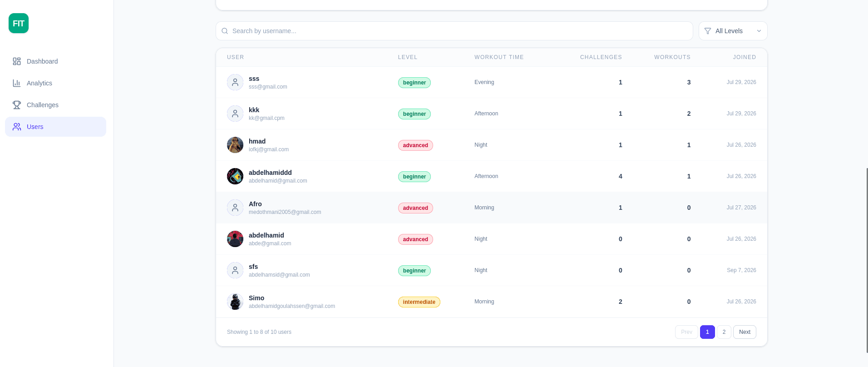Click the Users people icon
Screen dimensions: 868x367
click(17, 127)
